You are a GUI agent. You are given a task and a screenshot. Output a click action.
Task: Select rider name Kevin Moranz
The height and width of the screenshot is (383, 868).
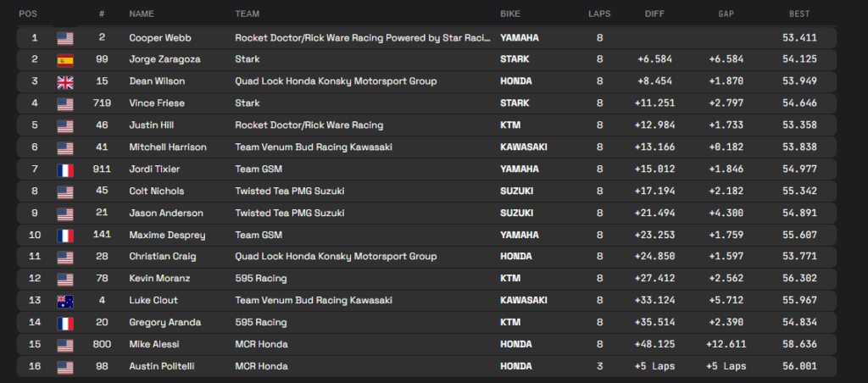pyautogui.click(x=159, y=279)
